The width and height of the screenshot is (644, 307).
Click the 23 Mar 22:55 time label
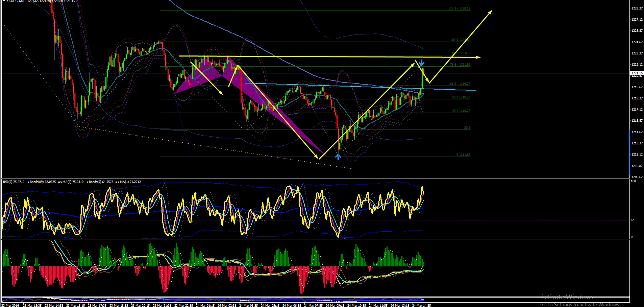tap(183, 305)
